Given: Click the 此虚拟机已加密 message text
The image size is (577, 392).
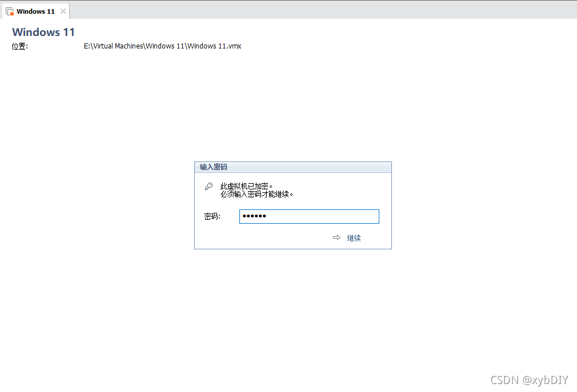Looking at the screenshot, I should pyautogui.click(x=246, y=186).
